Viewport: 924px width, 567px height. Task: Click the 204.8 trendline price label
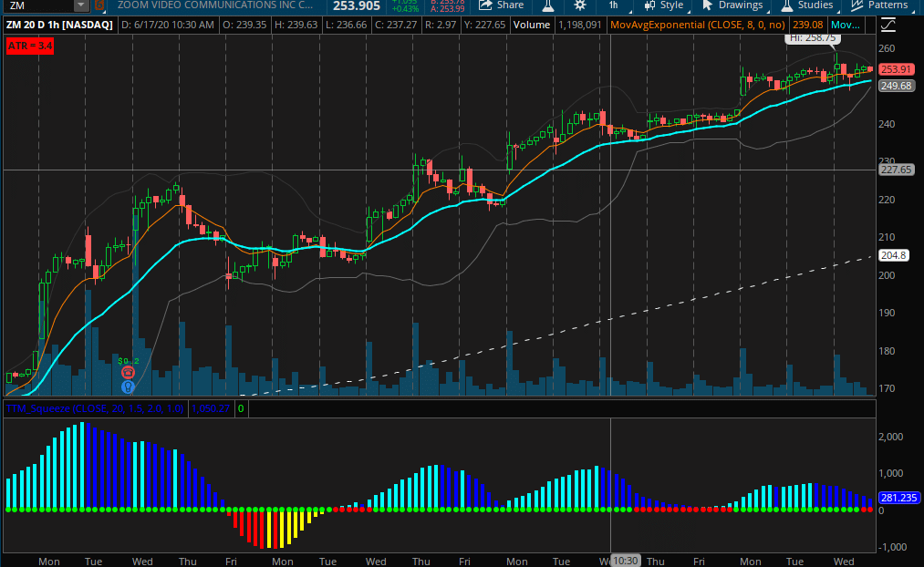point(893,255)
